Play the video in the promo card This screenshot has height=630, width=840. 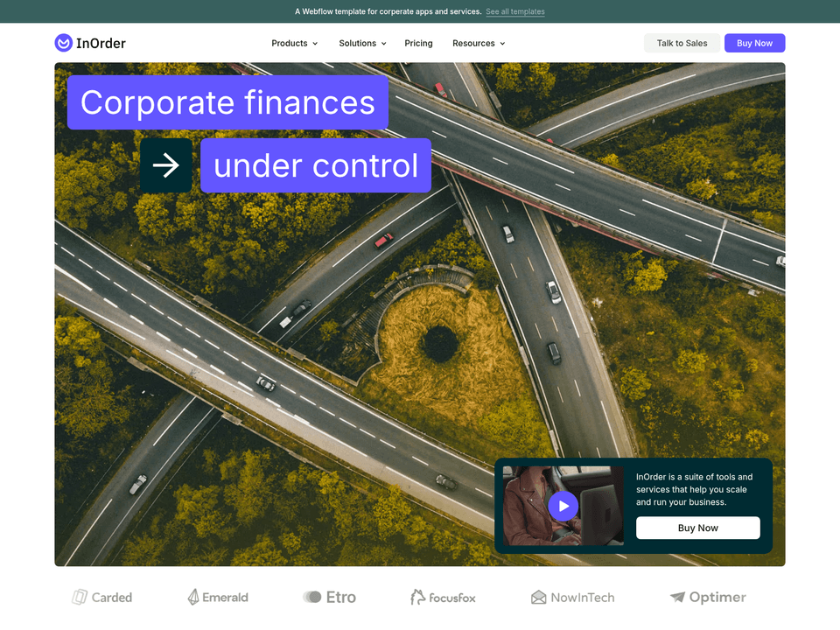563,506
